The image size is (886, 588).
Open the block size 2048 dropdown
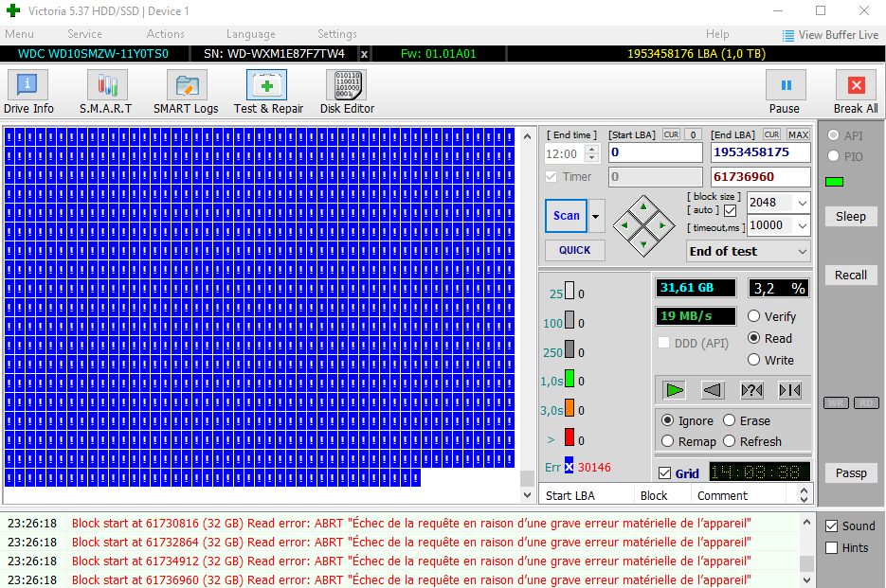(x=803, y=203)
